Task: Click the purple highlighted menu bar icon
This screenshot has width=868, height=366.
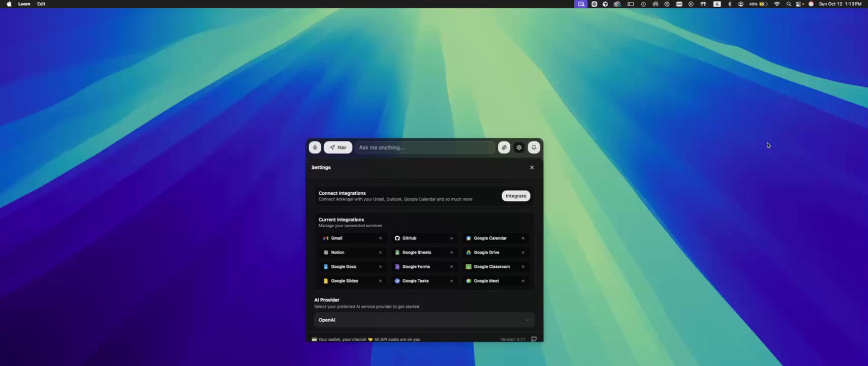Action: pos(581,4)
